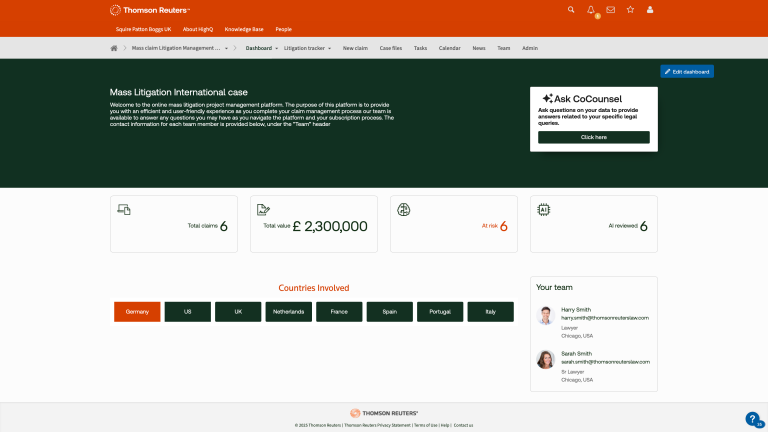This screenshot has width=768, height=432.
Task: Open Sarah Smith's profile photo
Action: 545,360
